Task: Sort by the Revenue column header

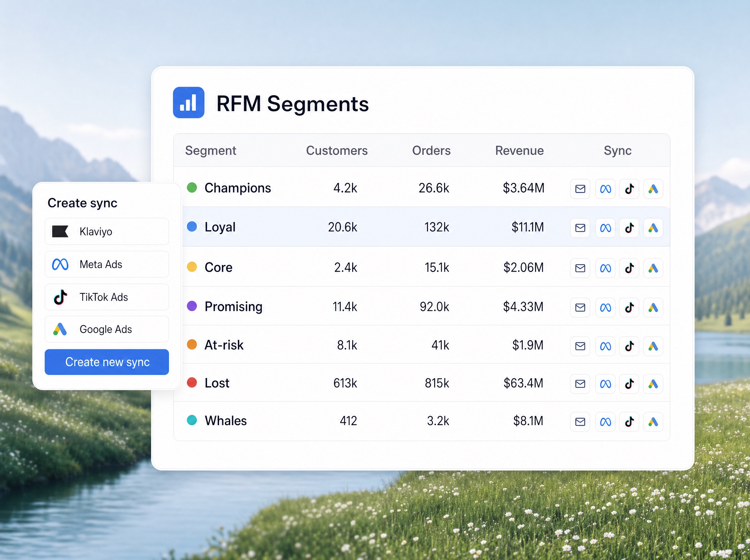Action: (519, 151)
